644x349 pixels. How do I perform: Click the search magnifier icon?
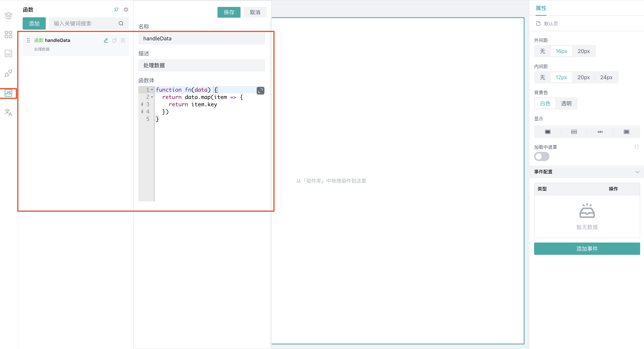(121, 23)
